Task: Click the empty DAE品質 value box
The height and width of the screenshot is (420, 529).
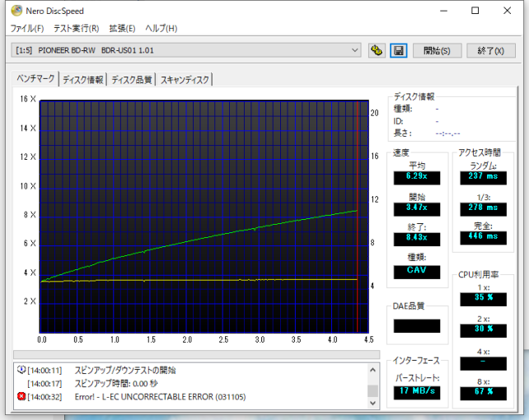Action: coord(417,325)
